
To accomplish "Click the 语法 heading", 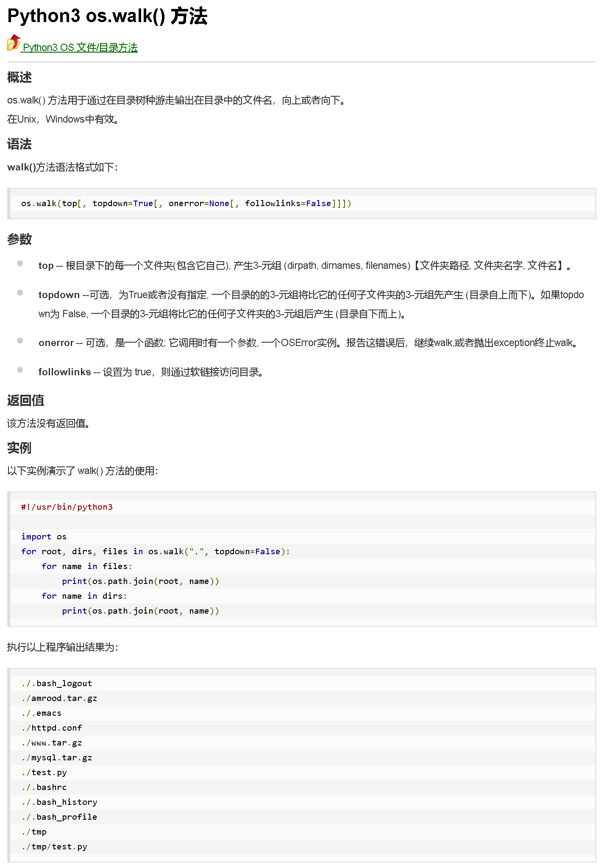I will pos(19,144).
